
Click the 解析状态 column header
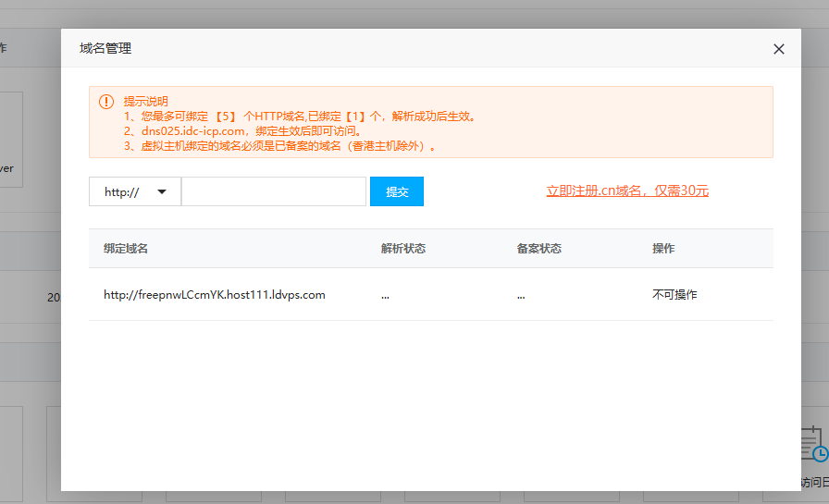[x=402, y=249]
